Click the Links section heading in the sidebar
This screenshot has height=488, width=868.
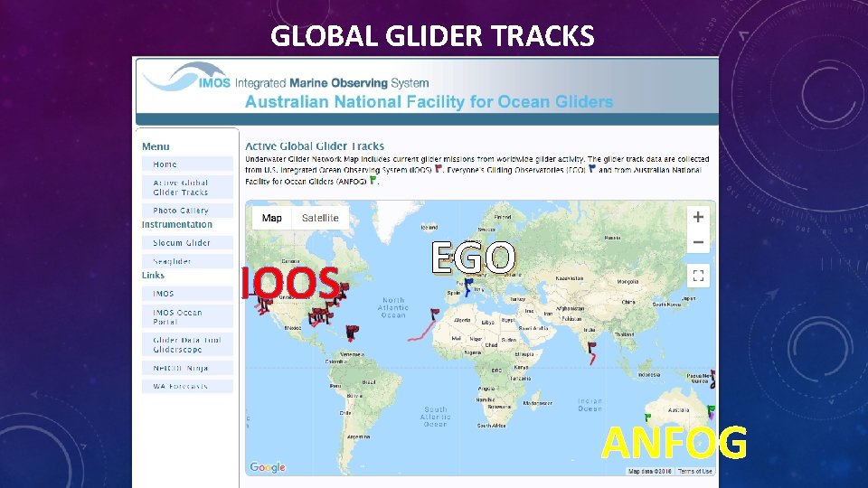[x=153, y=275]
